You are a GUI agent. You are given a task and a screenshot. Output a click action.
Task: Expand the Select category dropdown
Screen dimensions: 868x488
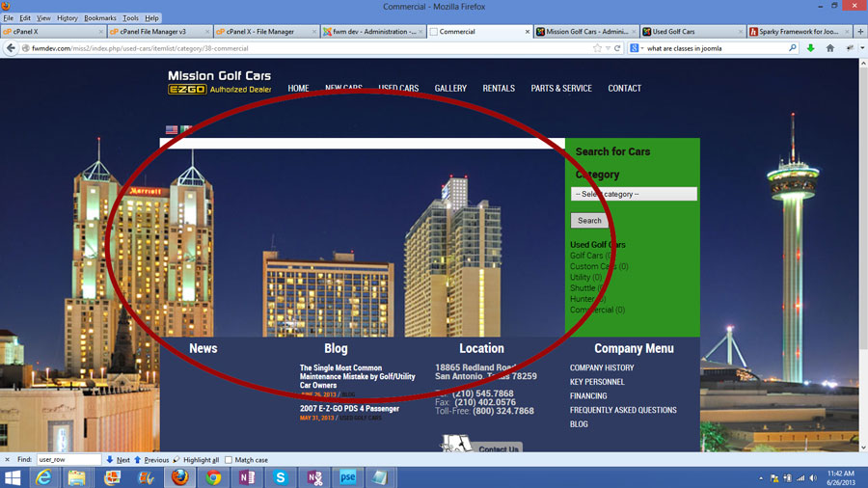click(x=634, y=194)
